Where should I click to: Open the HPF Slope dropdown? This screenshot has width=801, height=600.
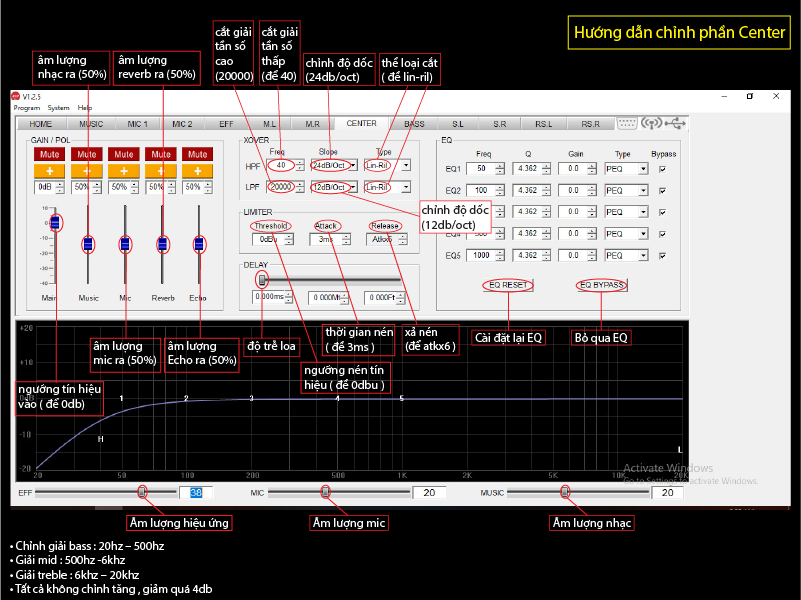[353, 165]
